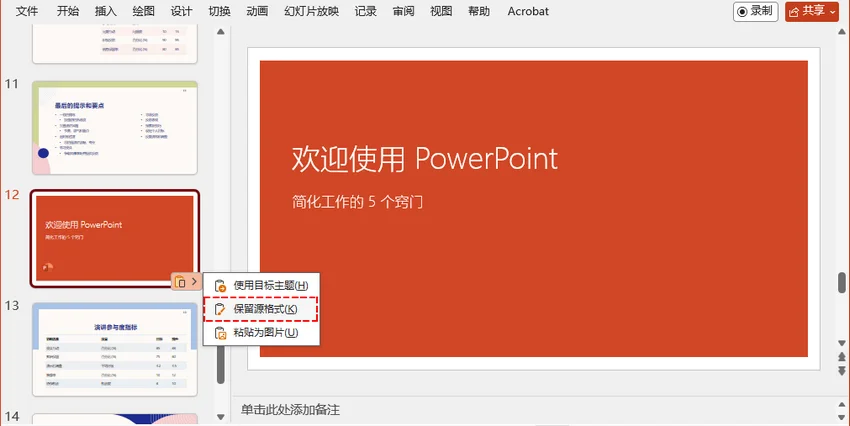Screen dimensions: 850x426
Task: Click the 使用目标主题 clipboard icon
Action: click(220, 286)
